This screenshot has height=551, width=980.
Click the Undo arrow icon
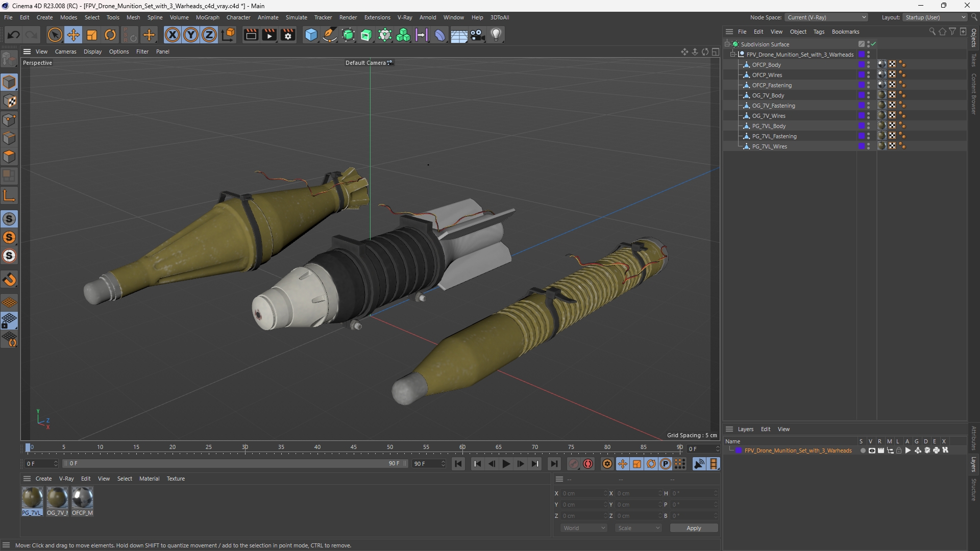pyautogui.click(x=14, y=35)
